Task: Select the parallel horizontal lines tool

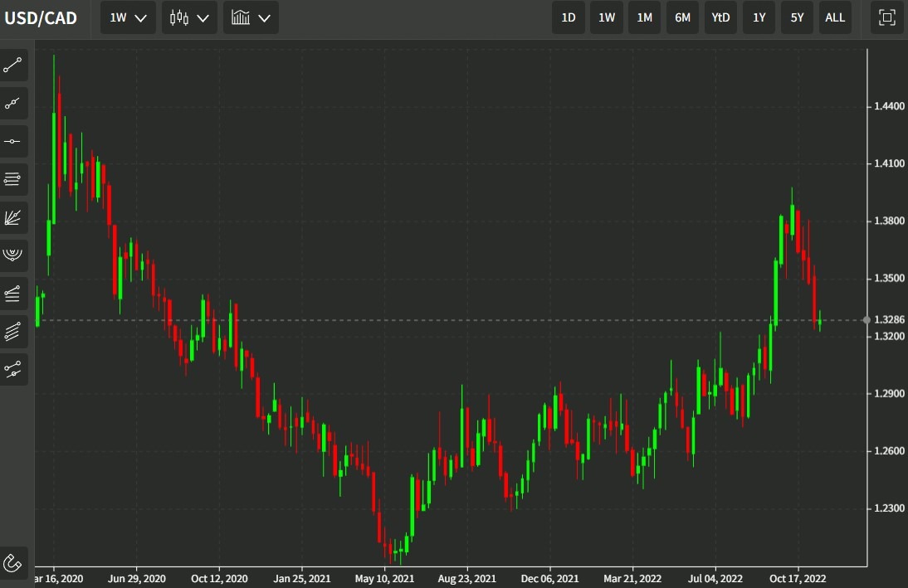Action: [x=12, y=179]
